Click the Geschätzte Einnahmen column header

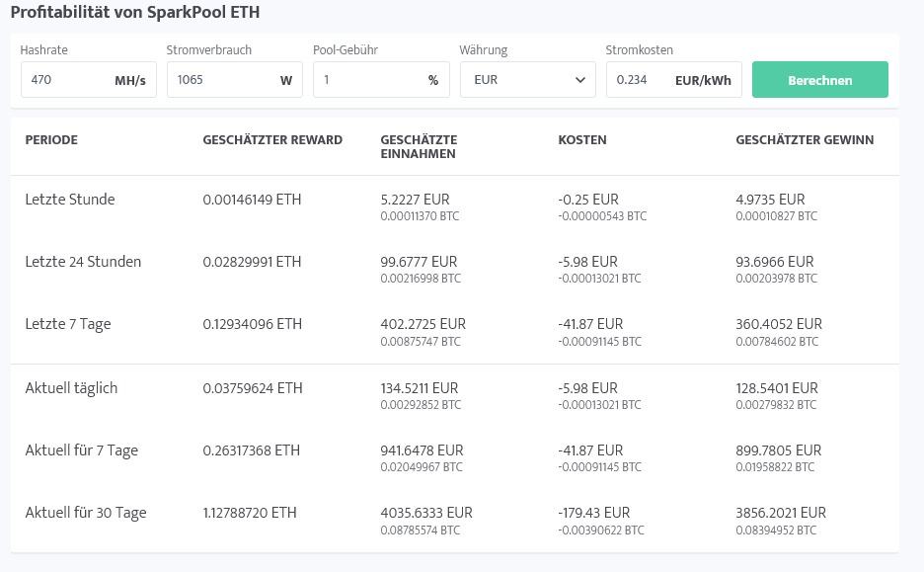tap(419, 147)
